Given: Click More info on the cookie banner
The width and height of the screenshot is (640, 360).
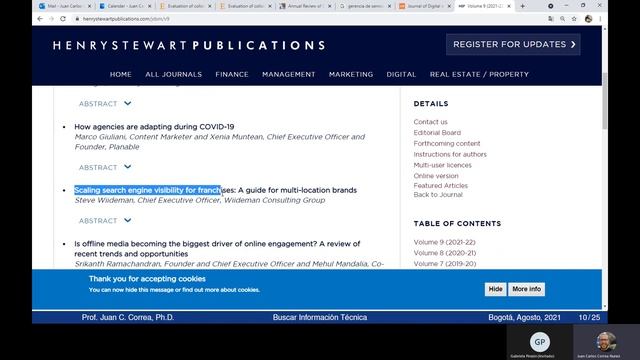Looking at the screenshot, I should 527,289.
